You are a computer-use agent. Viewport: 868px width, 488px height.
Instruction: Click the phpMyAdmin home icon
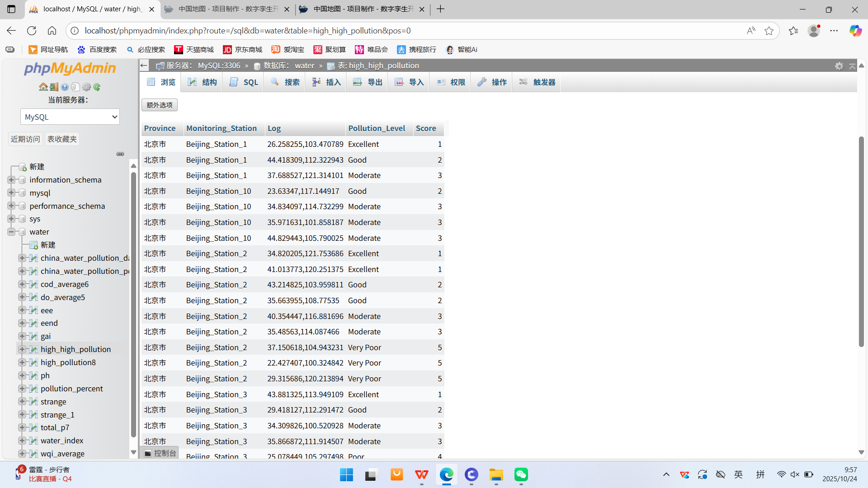43,87
